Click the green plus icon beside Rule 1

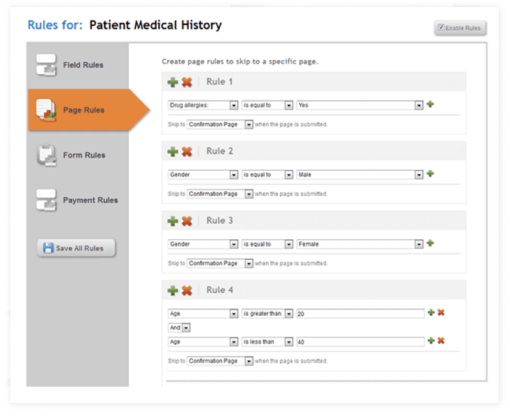point(173,82)
